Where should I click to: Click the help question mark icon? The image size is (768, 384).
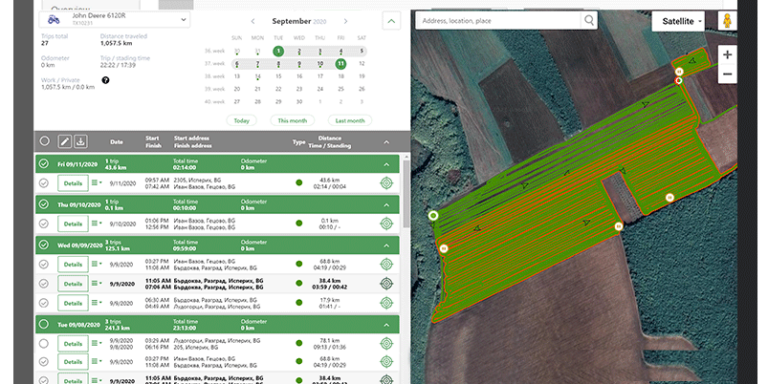pyautogui.click(x=105, y=80)
